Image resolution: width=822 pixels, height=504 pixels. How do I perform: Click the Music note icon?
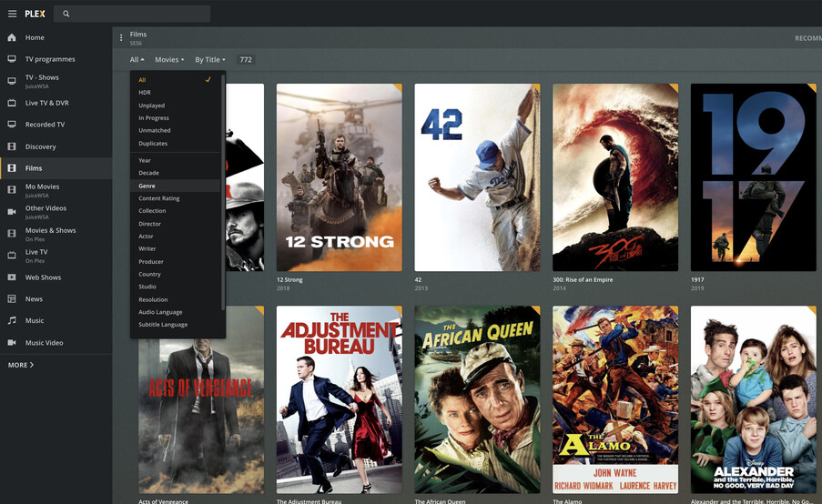[x=12, y=320]
